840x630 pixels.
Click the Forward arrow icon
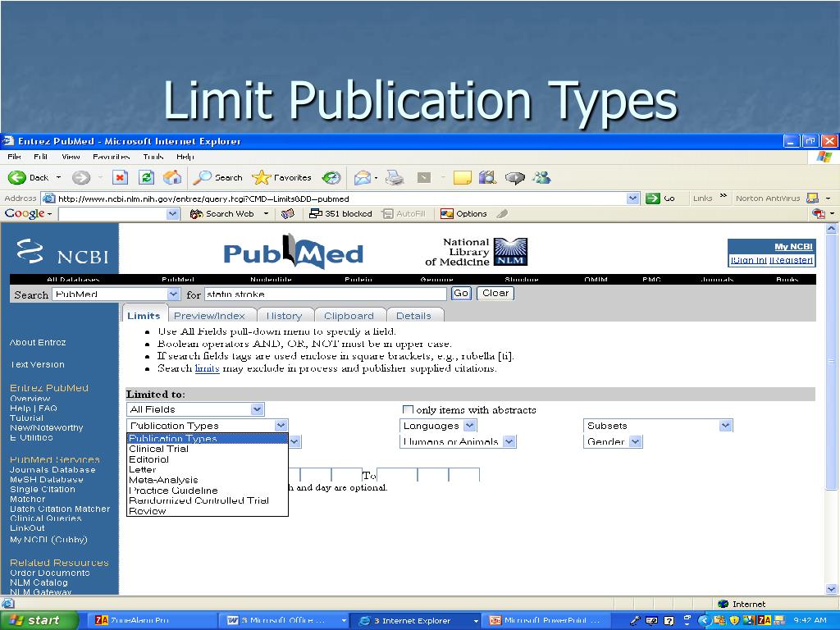click(81, 177)
